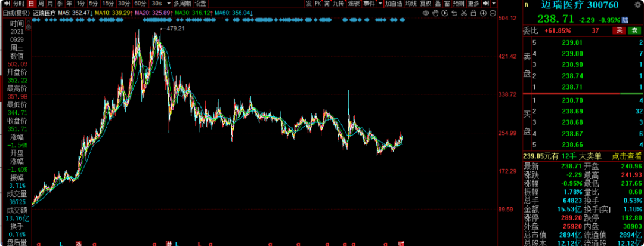This screenshot has width=644, height=246.
Task: Open the gear settings icon beside stock code
Action: pos(638,4)
